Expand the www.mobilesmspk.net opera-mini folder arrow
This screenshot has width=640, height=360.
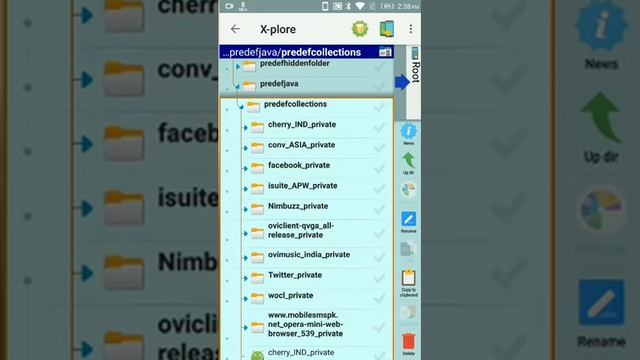tap(245, 327)
